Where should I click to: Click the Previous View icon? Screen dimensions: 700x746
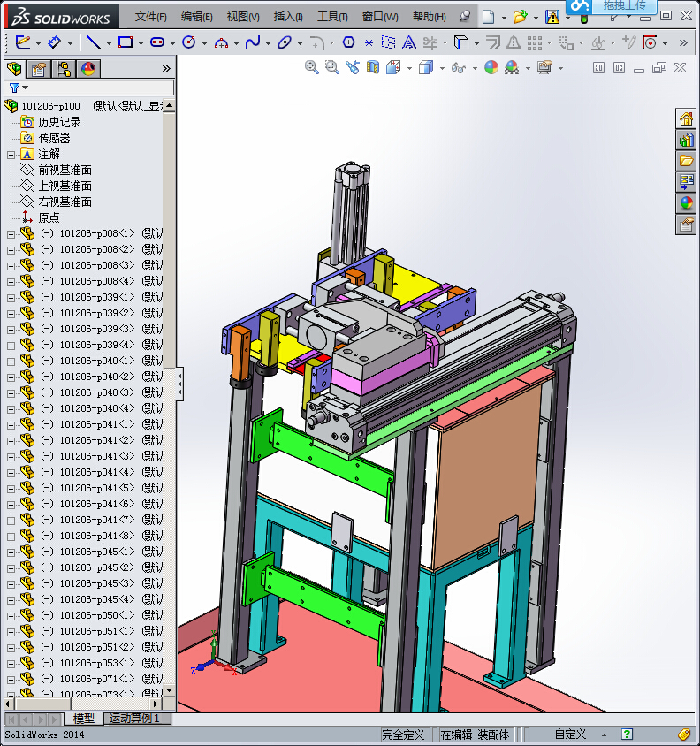(x=352, y=67)
